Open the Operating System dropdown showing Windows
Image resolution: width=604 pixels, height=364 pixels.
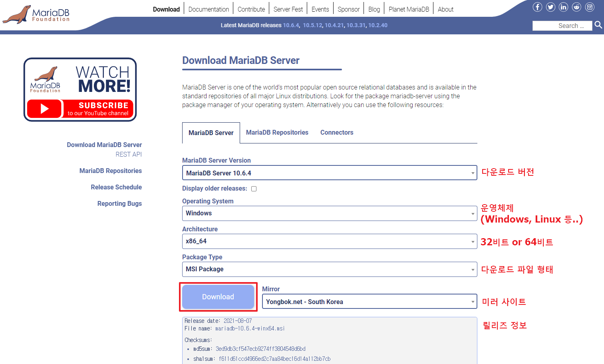coord(330,213)
